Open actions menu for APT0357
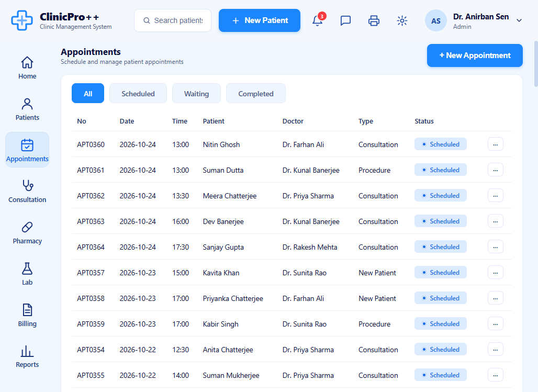The width and height of the screenshot is (538, 392). (x=496, y=273)
